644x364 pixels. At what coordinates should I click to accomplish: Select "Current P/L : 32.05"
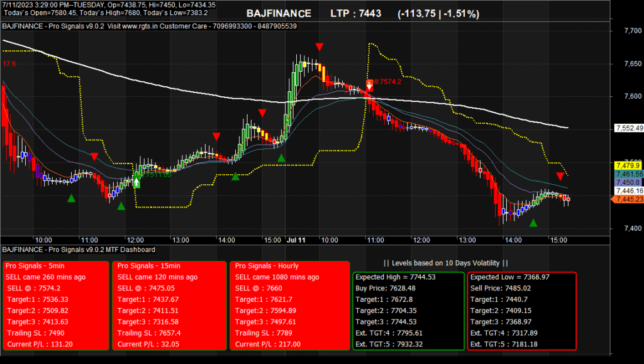click(148, 345)
